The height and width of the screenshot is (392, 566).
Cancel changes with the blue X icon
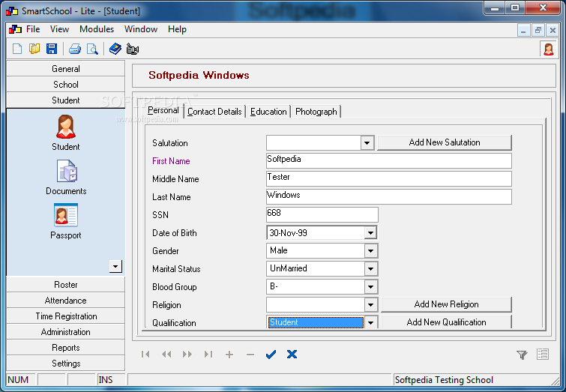[x=292, y=354]
